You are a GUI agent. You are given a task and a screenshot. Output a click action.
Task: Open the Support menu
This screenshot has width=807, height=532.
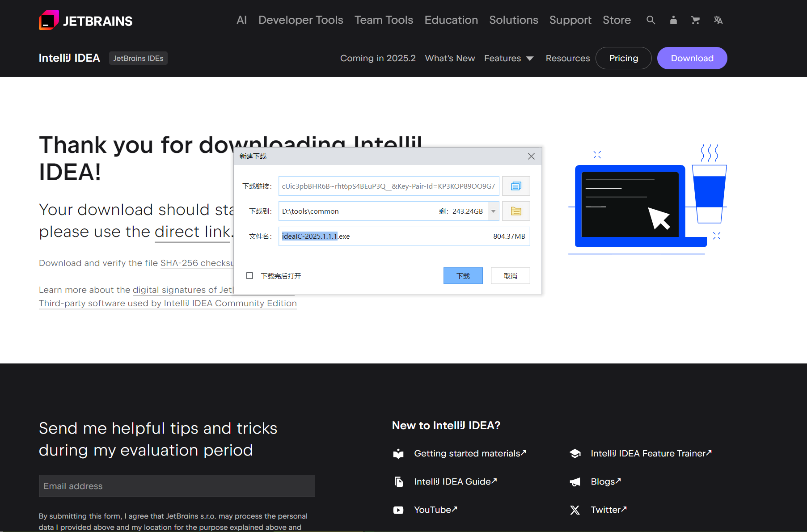[570, 20]
